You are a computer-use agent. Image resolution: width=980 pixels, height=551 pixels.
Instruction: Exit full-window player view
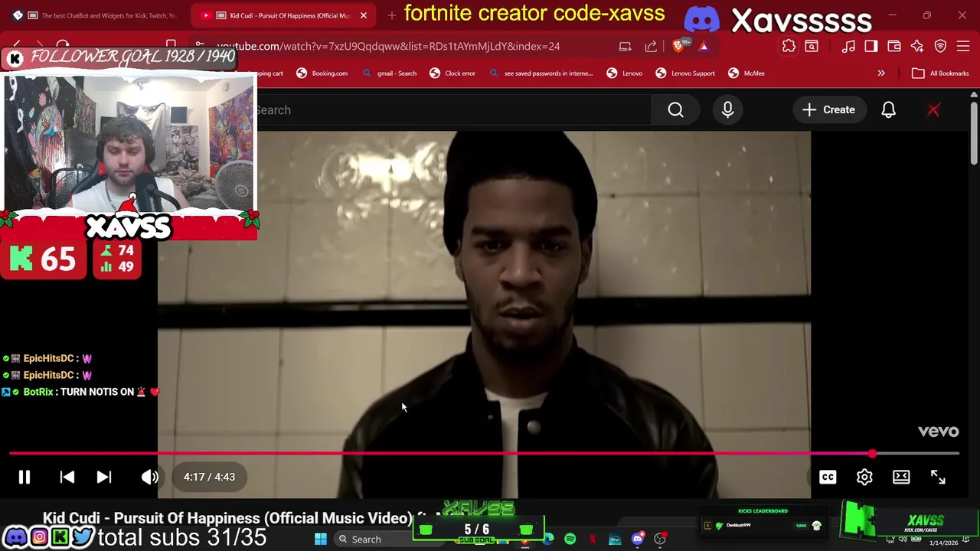(x=938, y=477)
